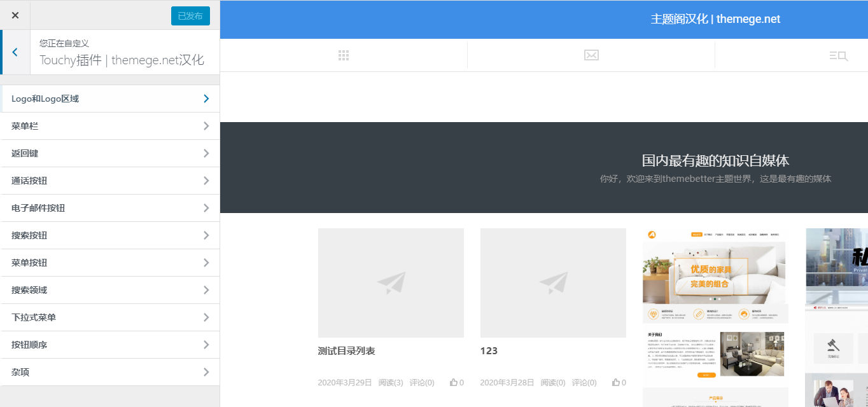
Task: Expand chevron next to 杂项
Action: (x=206, y=372)
